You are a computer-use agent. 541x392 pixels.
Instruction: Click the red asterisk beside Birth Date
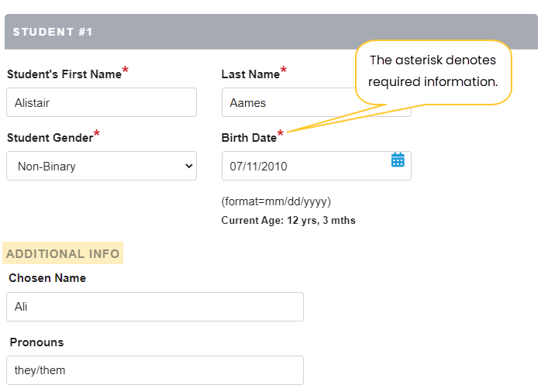click(281, 135)
